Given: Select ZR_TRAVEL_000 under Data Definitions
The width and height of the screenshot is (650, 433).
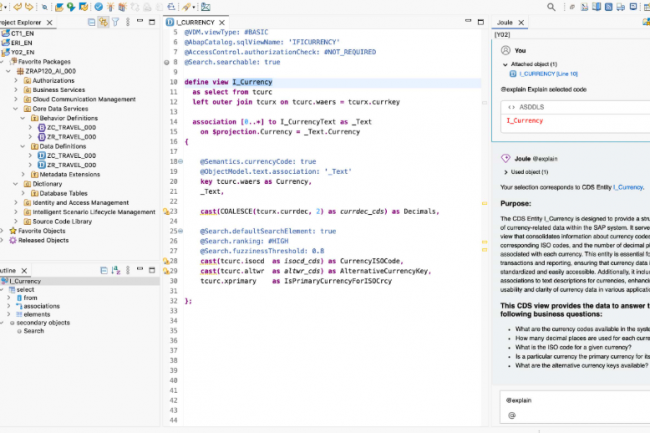Looking at the screenshot, I should (x=71, y=165).
